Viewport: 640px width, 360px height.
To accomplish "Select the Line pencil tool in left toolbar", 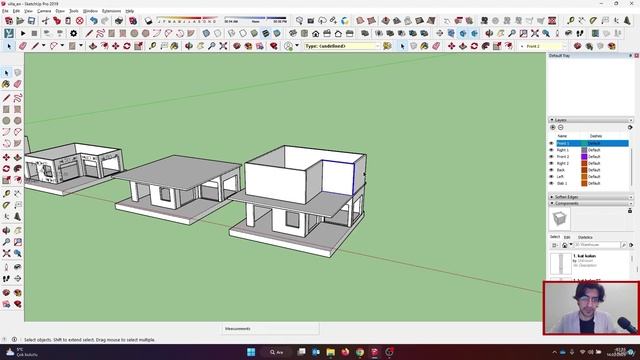I will tap(6, 98).
